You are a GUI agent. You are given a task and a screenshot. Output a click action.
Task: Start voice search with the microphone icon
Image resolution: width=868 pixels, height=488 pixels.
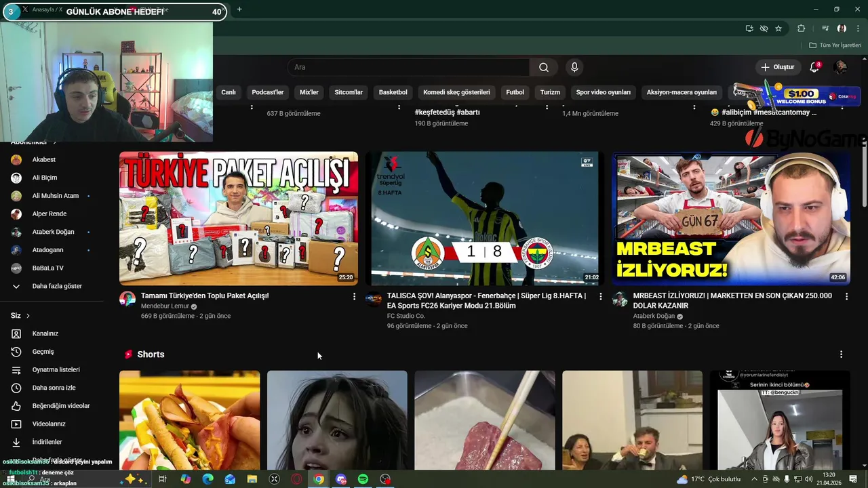click(574, 67)
